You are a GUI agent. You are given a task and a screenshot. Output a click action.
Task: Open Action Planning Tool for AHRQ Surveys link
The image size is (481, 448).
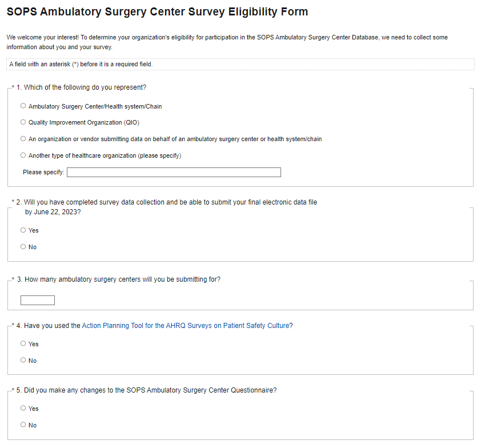(x=186, y=326)
